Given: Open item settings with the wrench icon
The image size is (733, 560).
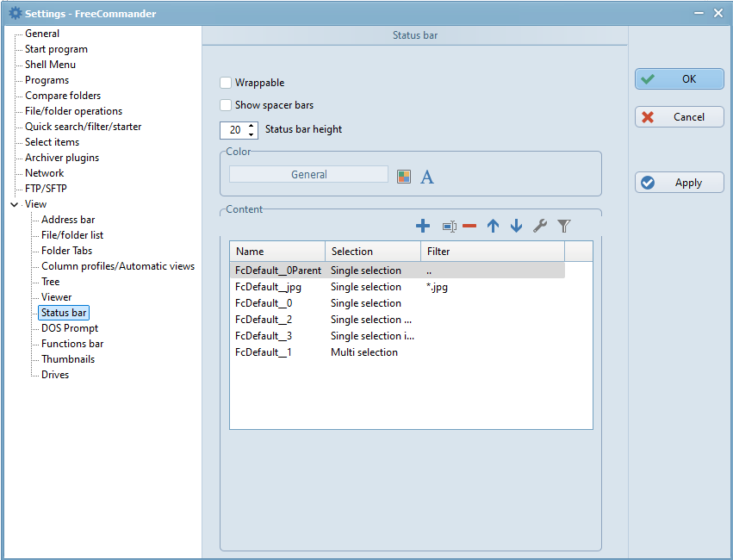Looking at the screenshot, I should pos(540,227).
